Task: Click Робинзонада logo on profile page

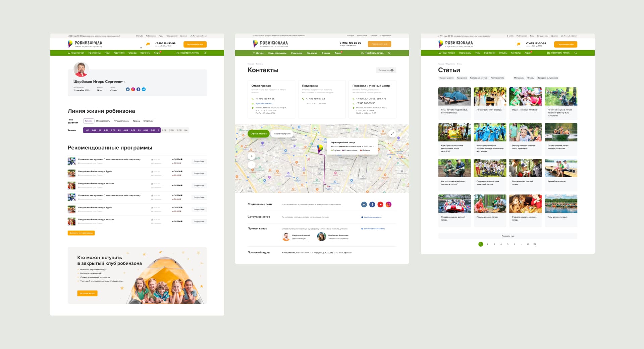Action: pyautogui.click(x=85, y=44)
